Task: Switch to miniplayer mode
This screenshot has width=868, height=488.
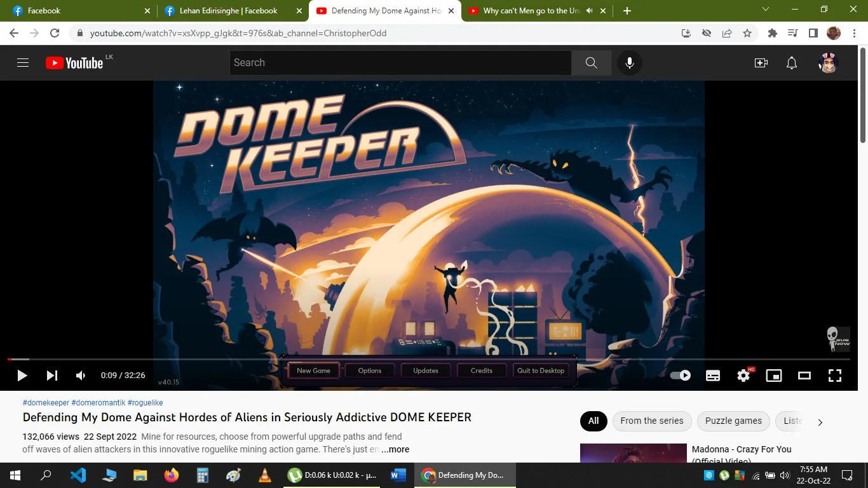Action: click(x=774, y=376)
